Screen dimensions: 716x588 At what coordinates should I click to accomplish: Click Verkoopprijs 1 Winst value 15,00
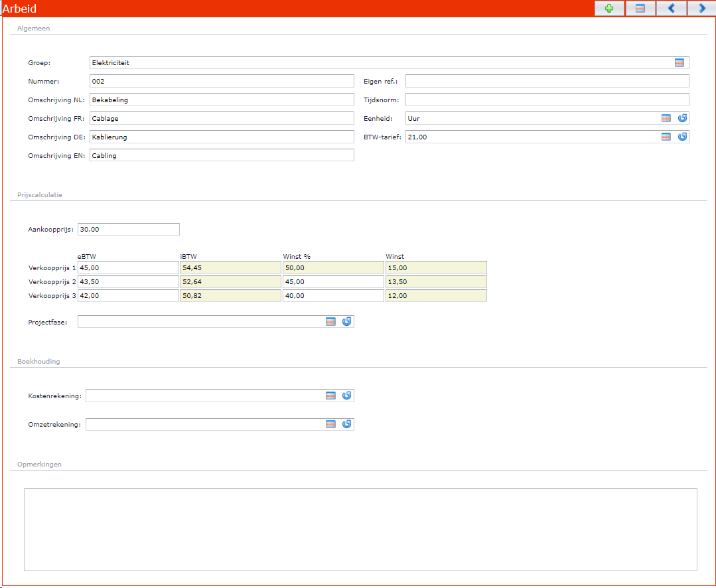tap(436, 267)
